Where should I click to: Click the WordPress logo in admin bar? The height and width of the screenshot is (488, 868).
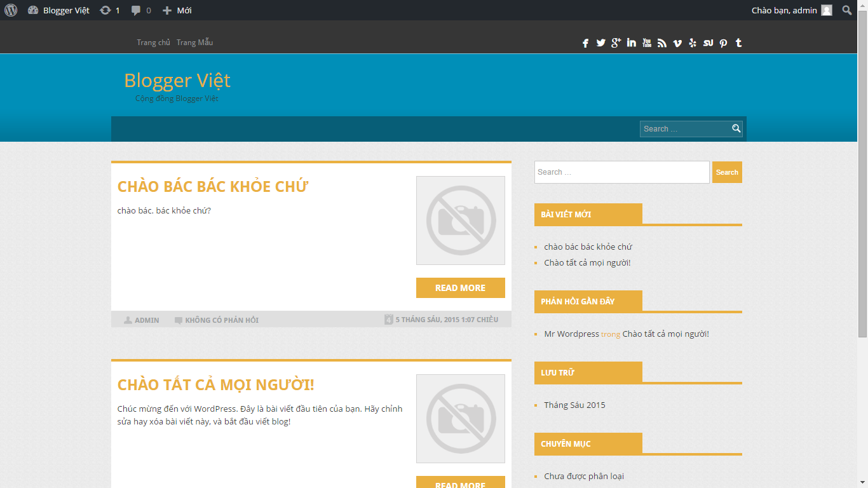[x=11, y=10]
